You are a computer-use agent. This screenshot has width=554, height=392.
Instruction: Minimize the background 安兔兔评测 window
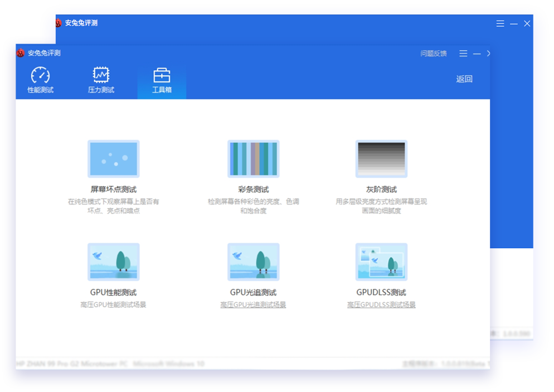pyautogui.click(x=514, y=23)
